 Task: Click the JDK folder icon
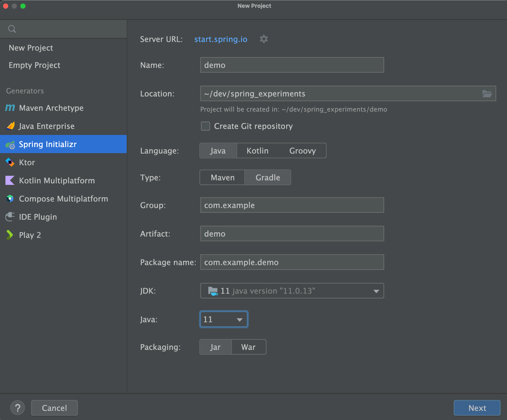click(x=213, y=291)
